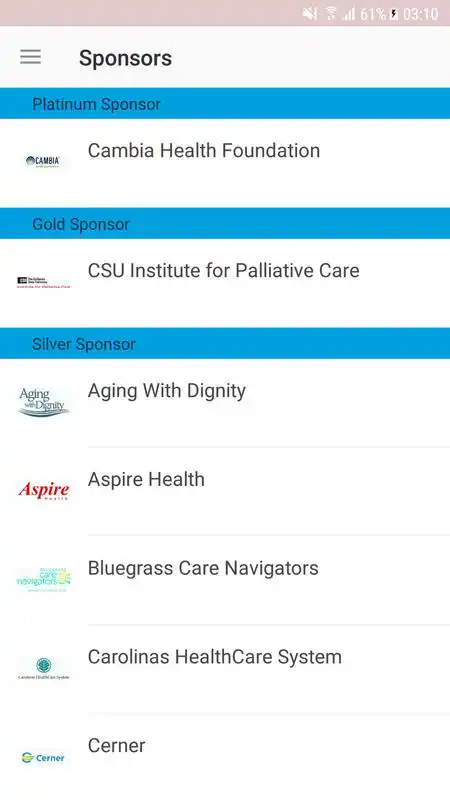The width and height of the screenshot is (450, 800).
Task: Select Cerner sponsor name
Action: click(116, 745)
